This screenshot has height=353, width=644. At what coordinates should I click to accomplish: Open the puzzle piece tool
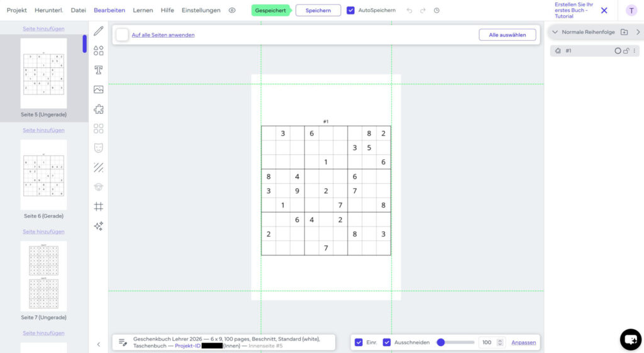99,109
